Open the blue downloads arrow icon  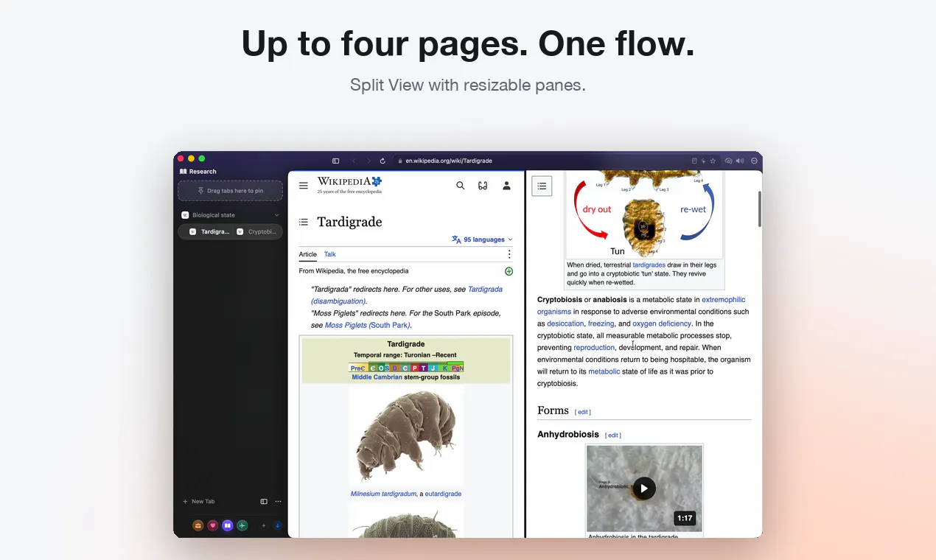click(278, 525)
